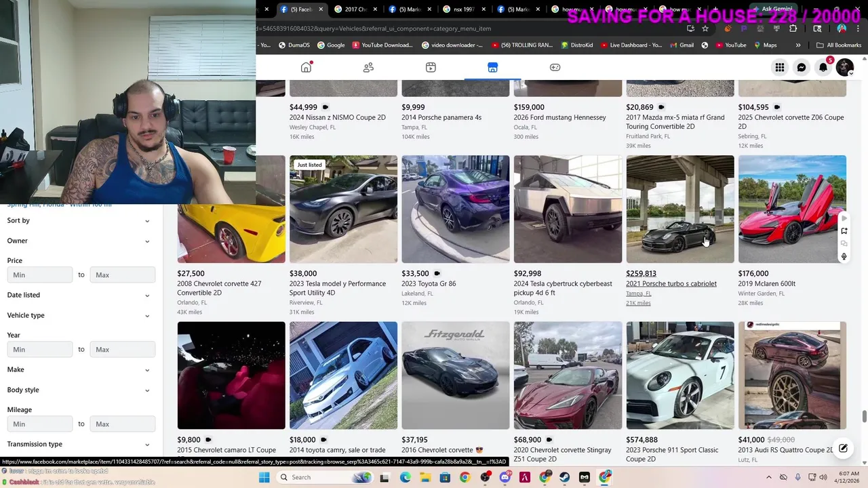
Task: Expand the bookmarks overflow chevron
Action: (x=798, y=45)
